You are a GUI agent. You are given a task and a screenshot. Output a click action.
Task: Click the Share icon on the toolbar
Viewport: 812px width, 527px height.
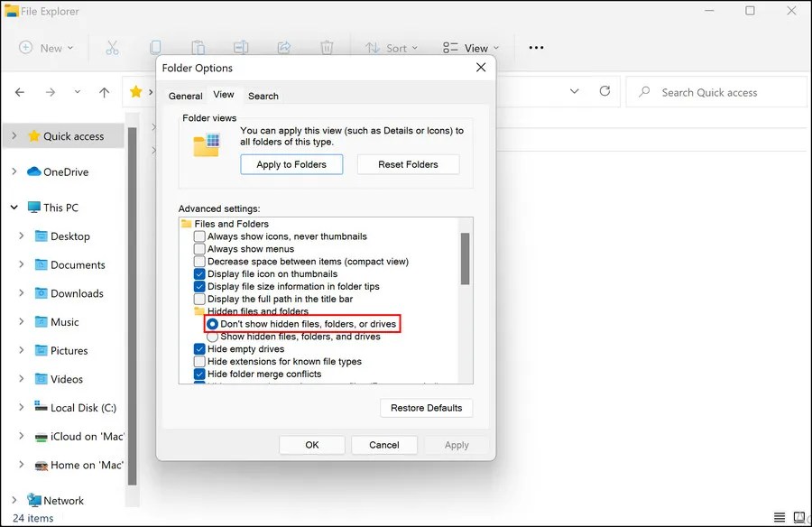[x=284, y=47]
